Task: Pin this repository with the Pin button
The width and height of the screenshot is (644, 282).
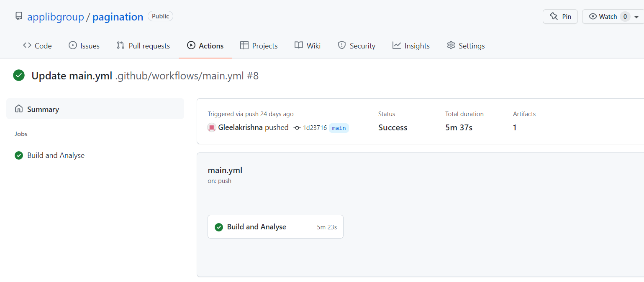Action: pyautogui.click(x=560, y=16)
